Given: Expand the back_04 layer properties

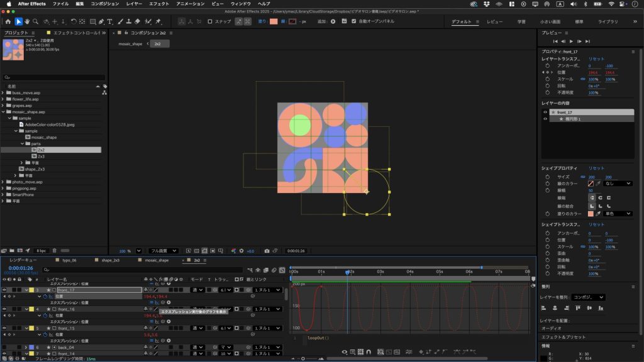Looking at the screenshot, I should coord(26,347).
